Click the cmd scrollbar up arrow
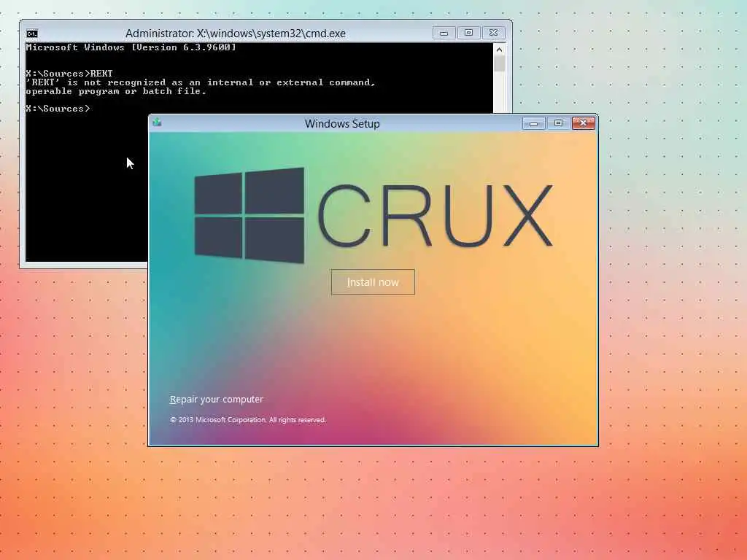 pyautogui.click(x=499, y=50)
